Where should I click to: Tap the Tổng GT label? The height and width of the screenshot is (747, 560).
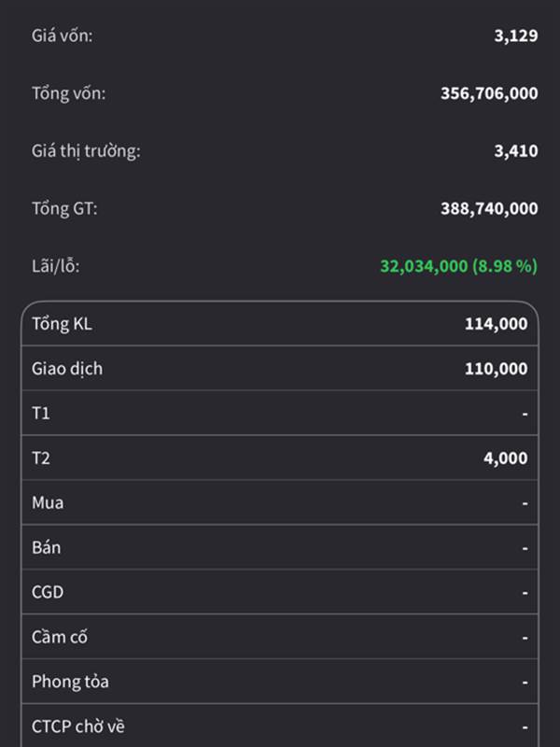(64, 208)
